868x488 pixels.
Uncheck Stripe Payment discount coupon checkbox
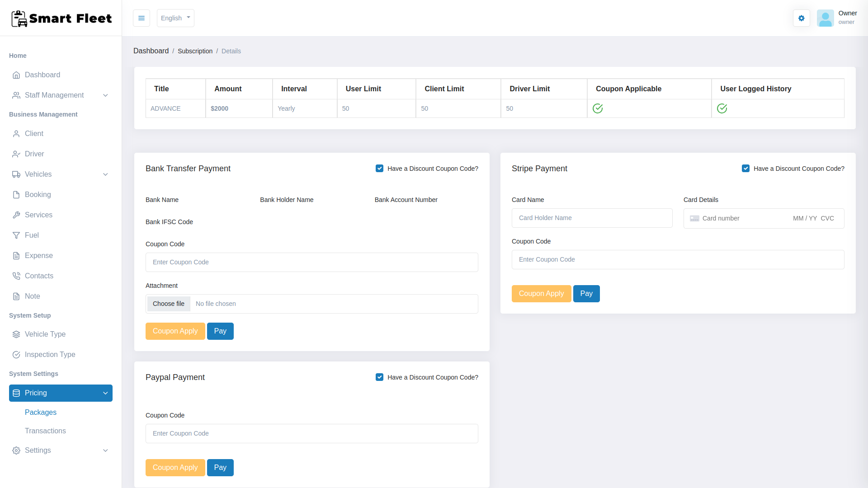[746, 168]
